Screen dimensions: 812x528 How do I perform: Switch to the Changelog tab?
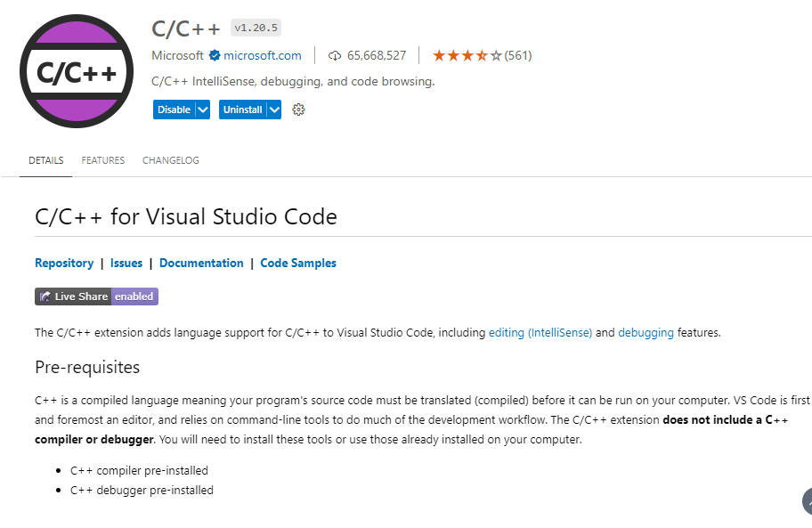pyautogui.click(x=171, y=160)
